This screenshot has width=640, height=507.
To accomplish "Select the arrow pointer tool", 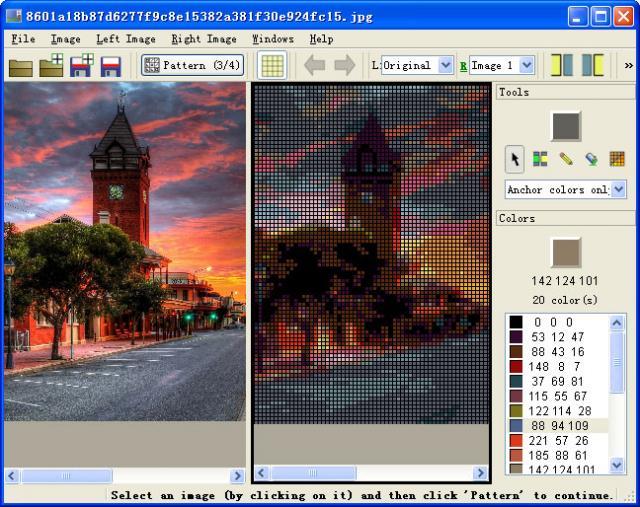I will 515,159.
